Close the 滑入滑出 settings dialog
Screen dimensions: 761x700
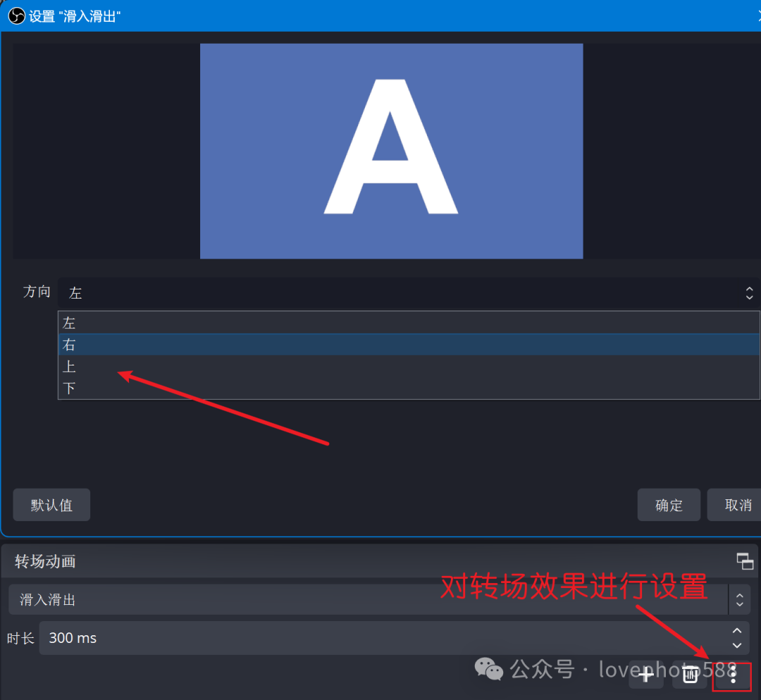[x=757, y=15]
